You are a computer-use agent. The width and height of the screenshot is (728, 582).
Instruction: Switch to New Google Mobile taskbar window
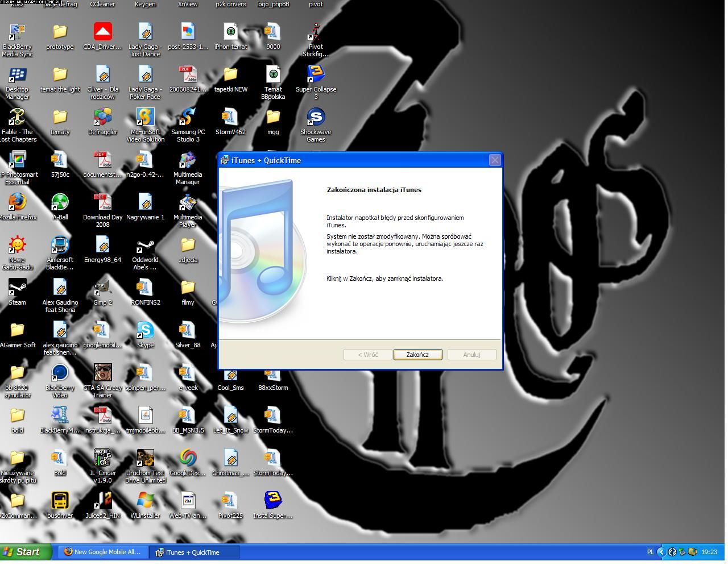(102, 552)
